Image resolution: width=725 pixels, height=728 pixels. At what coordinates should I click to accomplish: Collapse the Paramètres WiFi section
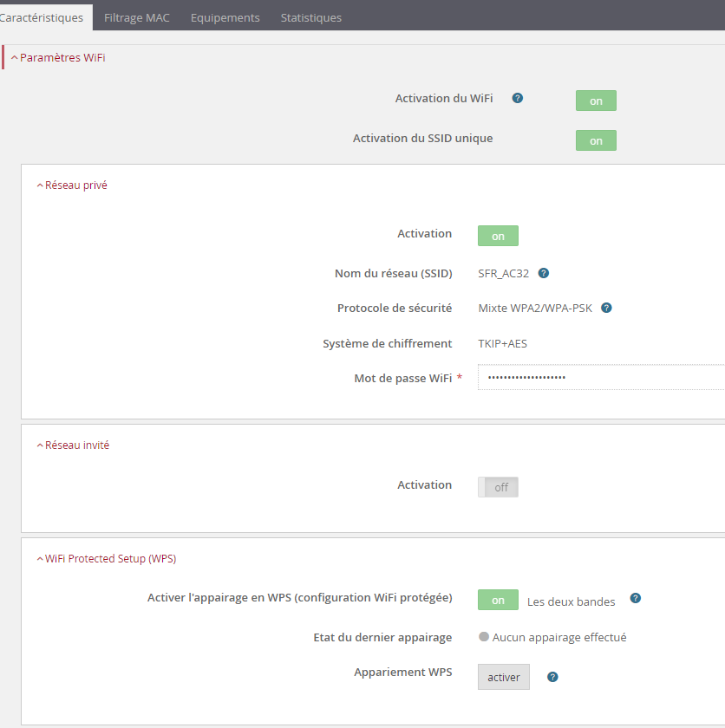58,58
